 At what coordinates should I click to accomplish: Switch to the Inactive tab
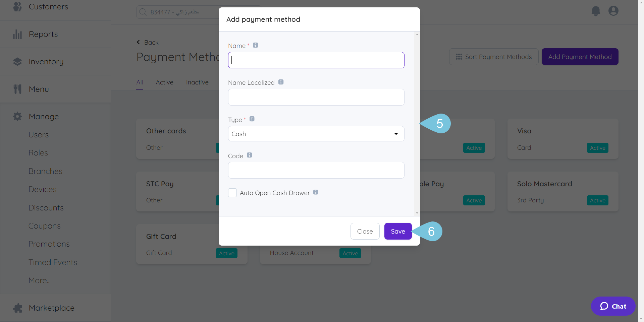coord(197,82)
